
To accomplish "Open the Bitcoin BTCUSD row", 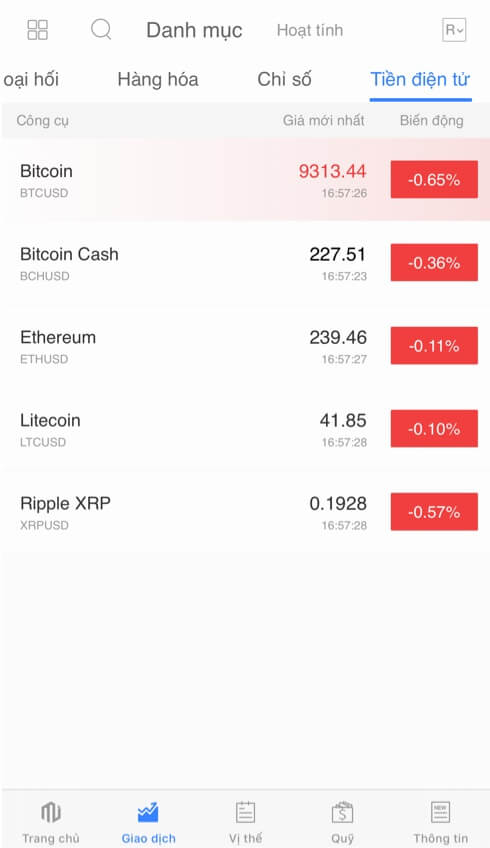I will point(245,180).
